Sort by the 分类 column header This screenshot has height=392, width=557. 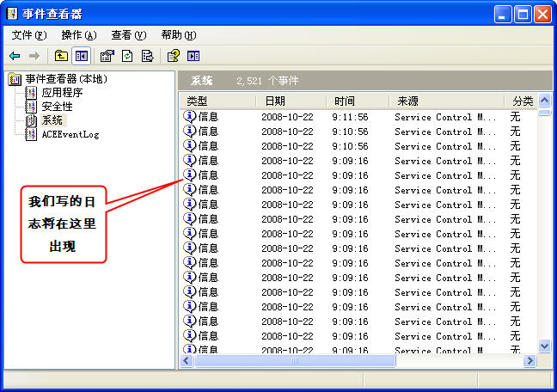(x=521, y=101)
